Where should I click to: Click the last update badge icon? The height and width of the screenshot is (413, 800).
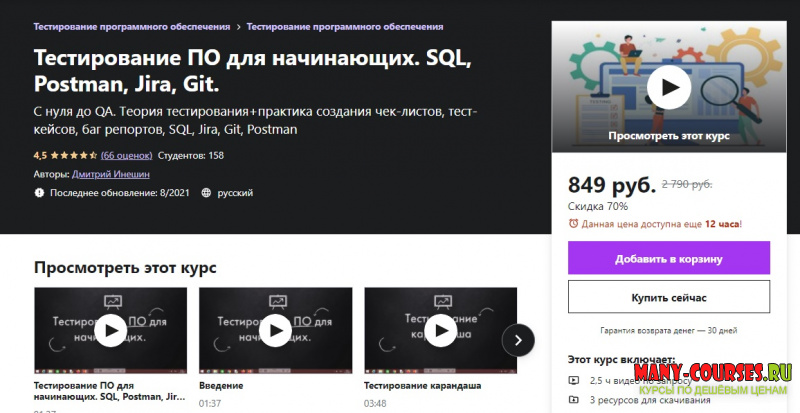click(40, 192)
